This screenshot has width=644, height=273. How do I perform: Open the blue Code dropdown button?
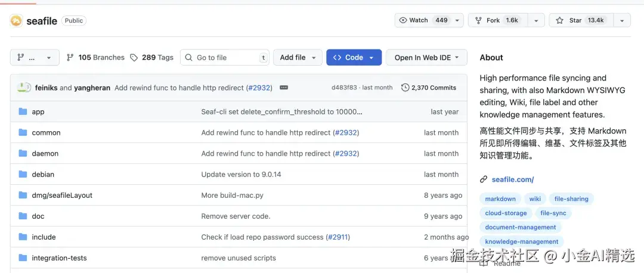pyautogui.click(x=354, y=57)
